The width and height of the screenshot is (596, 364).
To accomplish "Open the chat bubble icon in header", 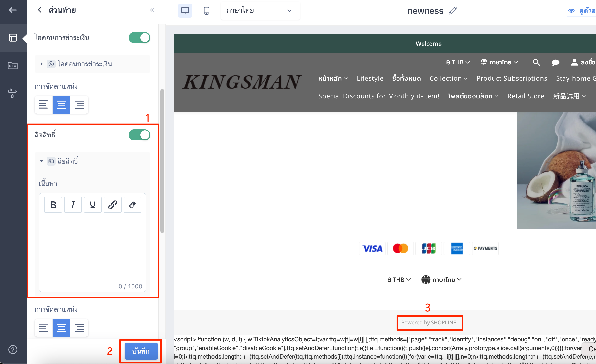I will tap(555, 62).
